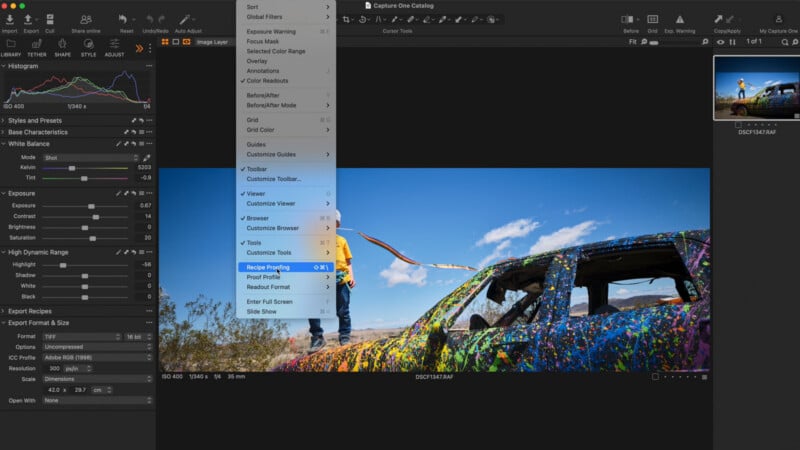Click the Import toolbar icon
Viewport: 800px width, 450px height.
point(10,19)
